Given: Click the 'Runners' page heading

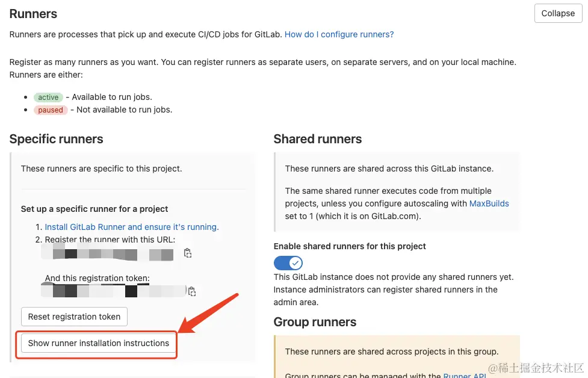Looking at the screenshot, I should pos(33,14).
